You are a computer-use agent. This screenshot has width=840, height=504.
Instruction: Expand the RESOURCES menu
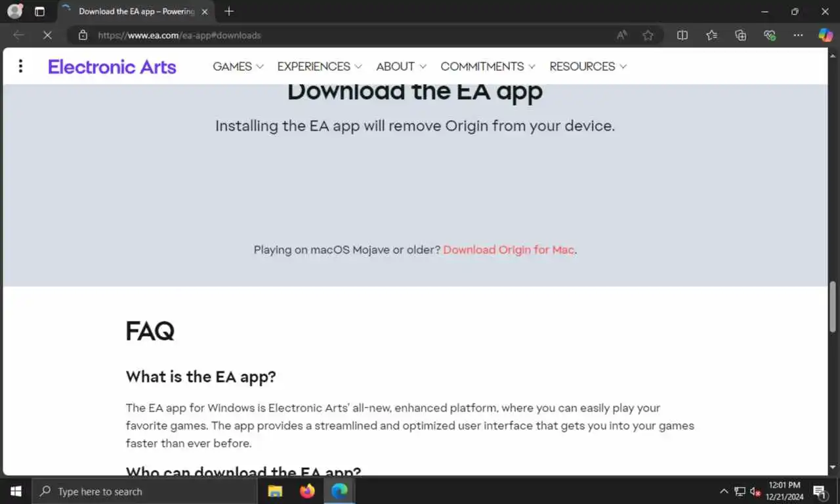pyautogui.click(x=588, y=66)
